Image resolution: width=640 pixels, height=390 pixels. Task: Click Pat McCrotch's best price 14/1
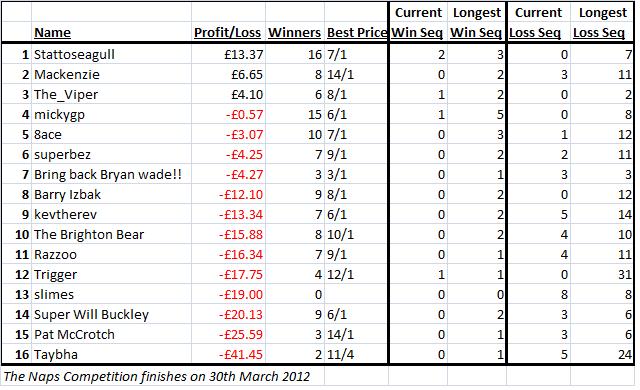click(340, 334)
